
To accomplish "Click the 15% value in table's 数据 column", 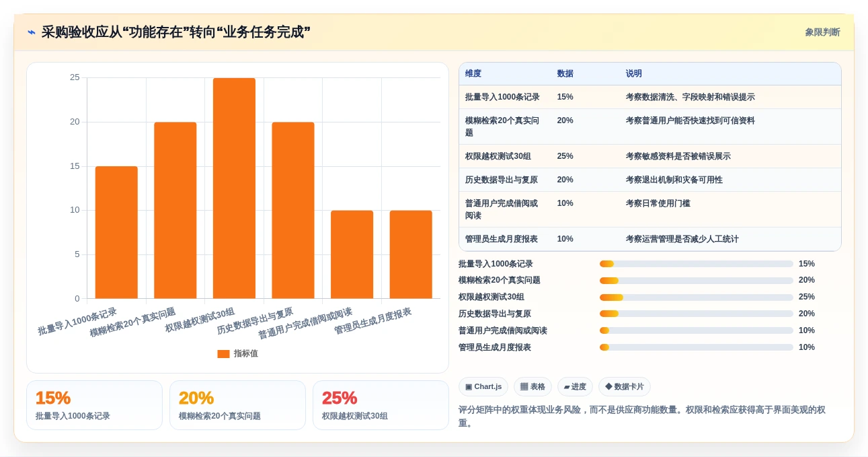I will coord(565,97).
